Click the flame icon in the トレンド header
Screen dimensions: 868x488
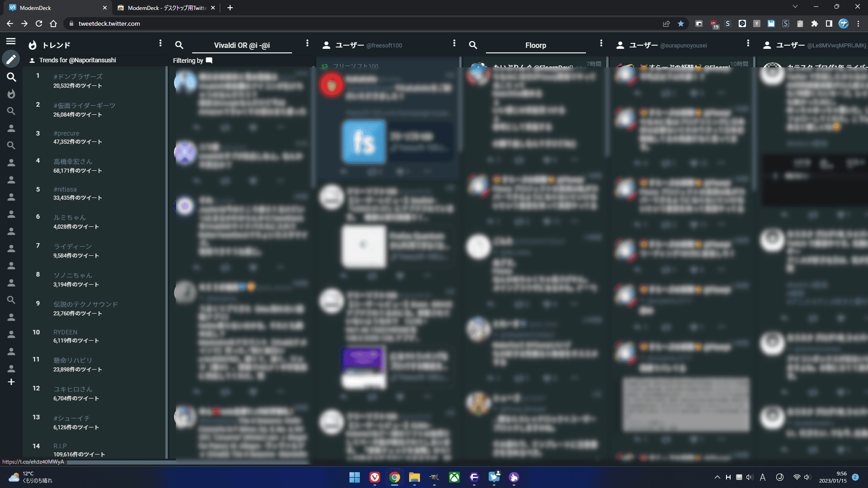pos(33,45)
